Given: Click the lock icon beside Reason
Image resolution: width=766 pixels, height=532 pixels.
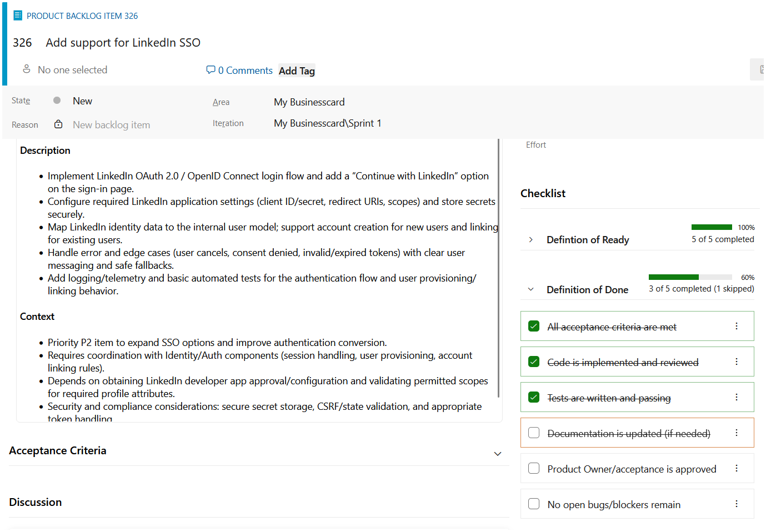Looking at the screenshot, I should click(x=58, y=124).
